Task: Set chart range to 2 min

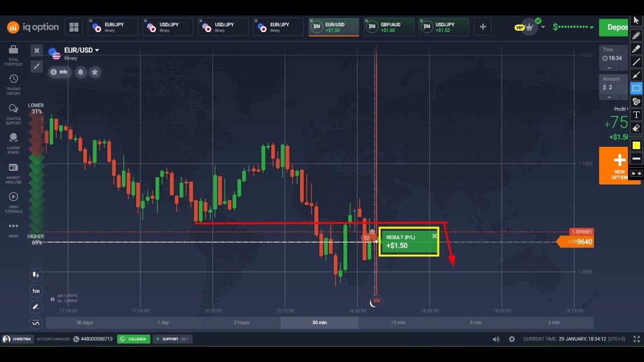Action: (554, 323)
